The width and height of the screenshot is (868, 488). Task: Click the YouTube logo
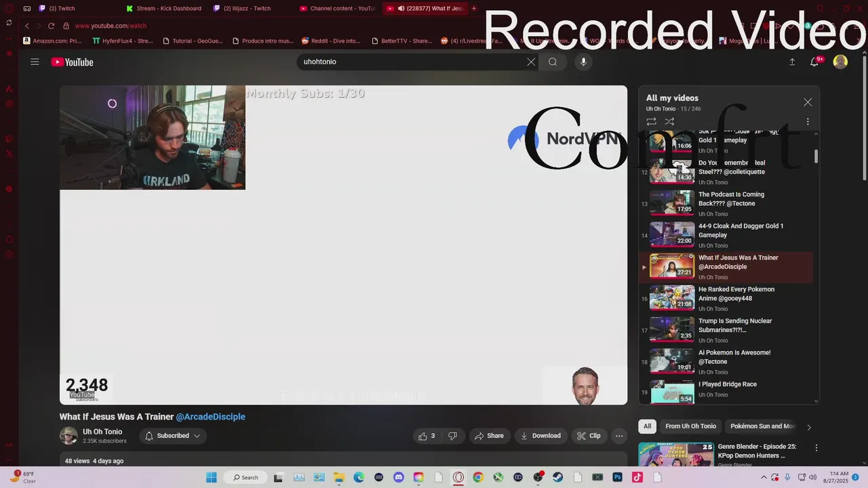click(x=72, y=62)
